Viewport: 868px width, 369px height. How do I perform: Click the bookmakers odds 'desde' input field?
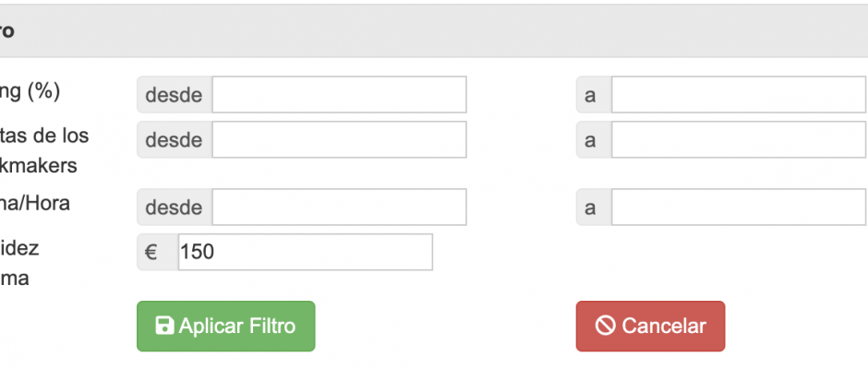pos(339,140)
